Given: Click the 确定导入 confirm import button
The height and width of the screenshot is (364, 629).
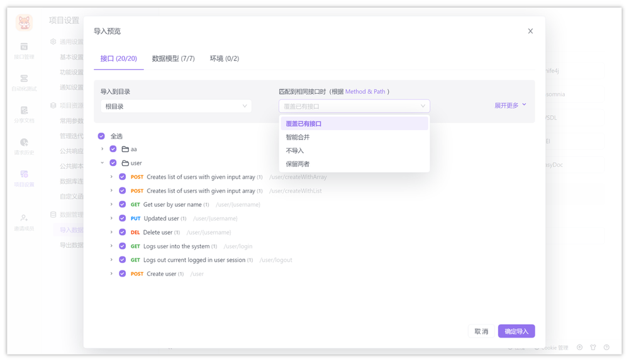Looking at the screenshot, I should 517,331.
